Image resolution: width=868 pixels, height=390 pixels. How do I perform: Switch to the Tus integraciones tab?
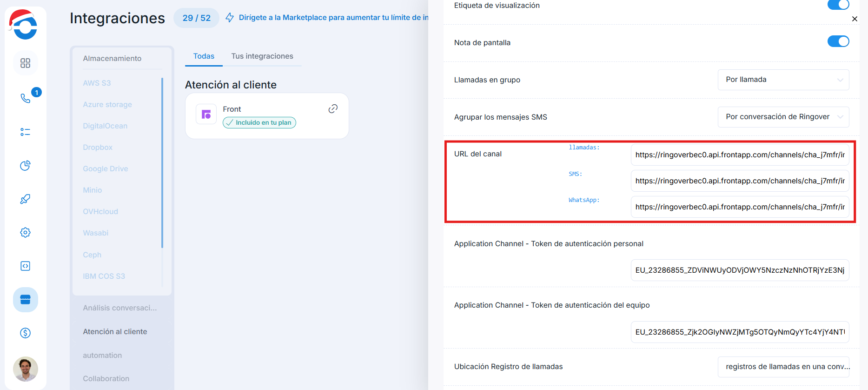(262, 56)
